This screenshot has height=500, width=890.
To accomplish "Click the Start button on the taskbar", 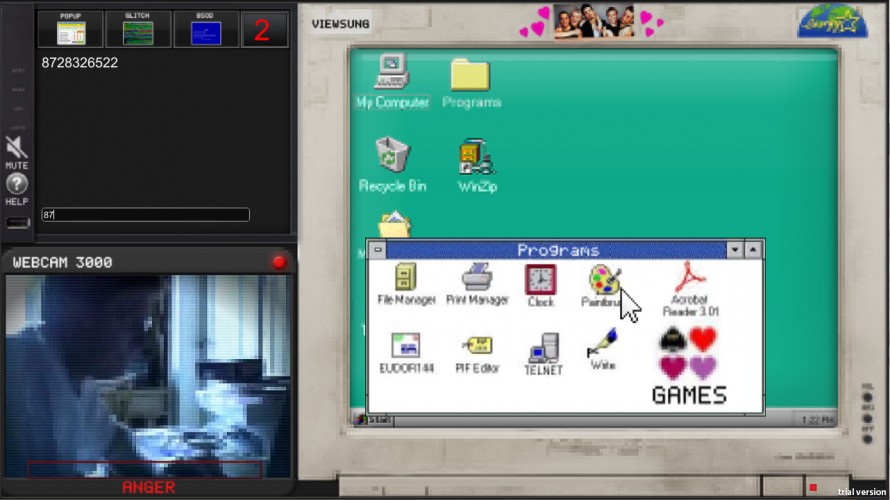I will (x=373, y=420).
